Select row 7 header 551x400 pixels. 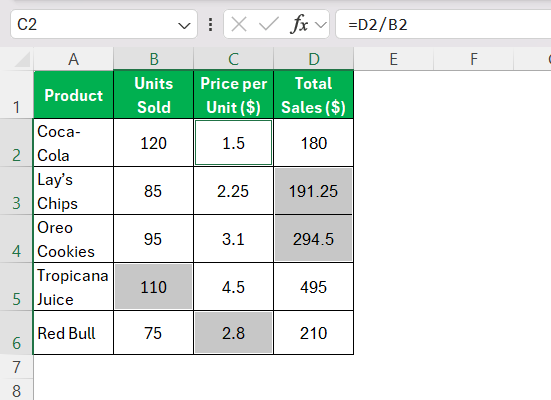pyautogui.click(x=17, y=367)
